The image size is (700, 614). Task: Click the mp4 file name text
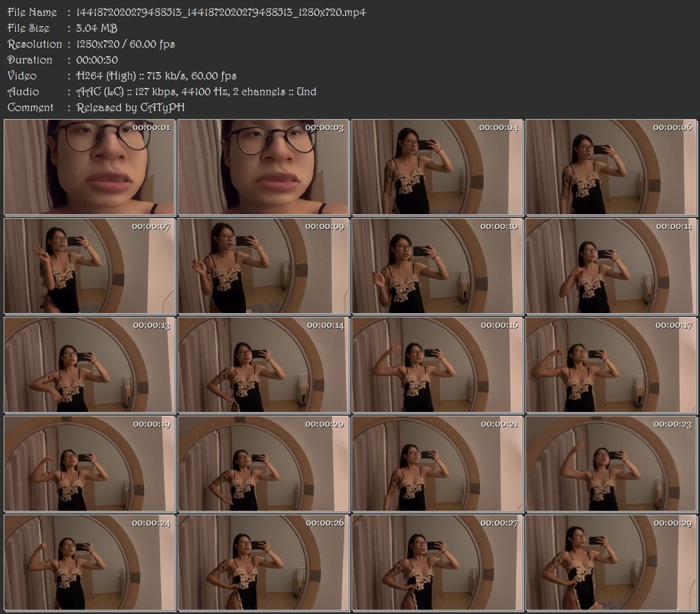221,12
